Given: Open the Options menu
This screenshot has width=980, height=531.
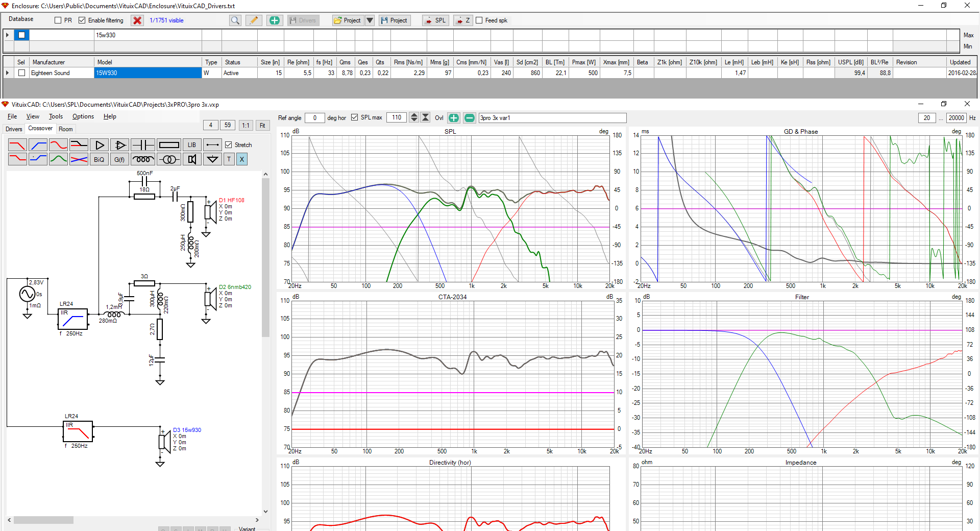Looking at the screenshot, I should pyautogui.click(x=83, y=116).
